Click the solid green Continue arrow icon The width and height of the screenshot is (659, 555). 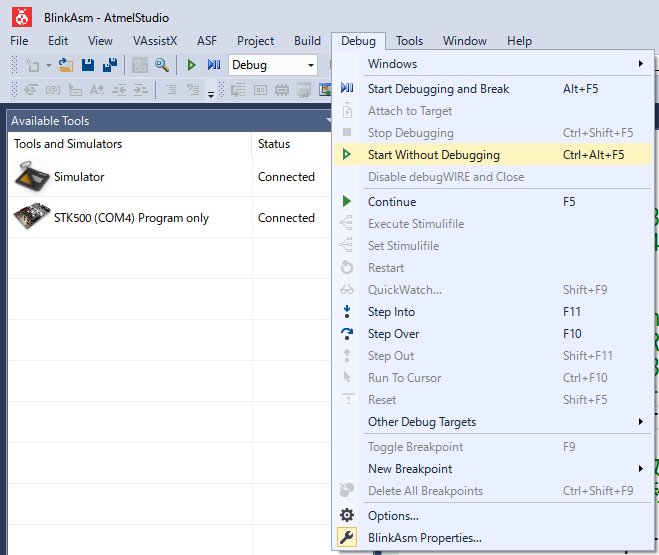347,201
